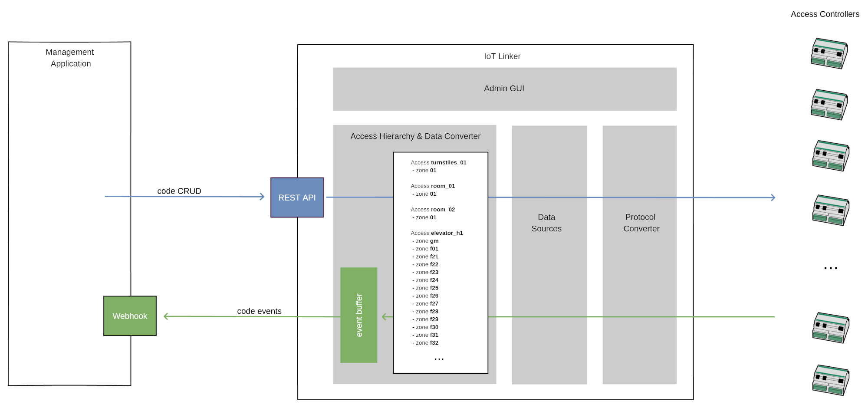Select the Access elevator_h1 entry
The image size is (868, 408).
point(437,233)
